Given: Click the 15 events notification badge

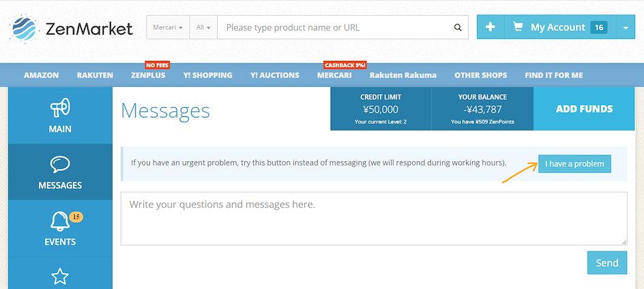Looking at the screenshot, I should 76,217.
